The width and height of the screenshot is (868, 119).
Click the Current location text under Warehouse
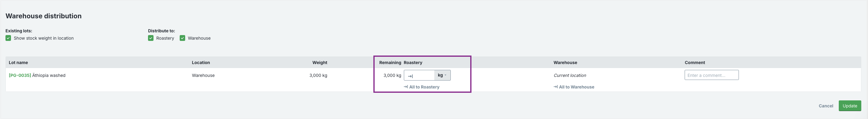tap(570, 75)
